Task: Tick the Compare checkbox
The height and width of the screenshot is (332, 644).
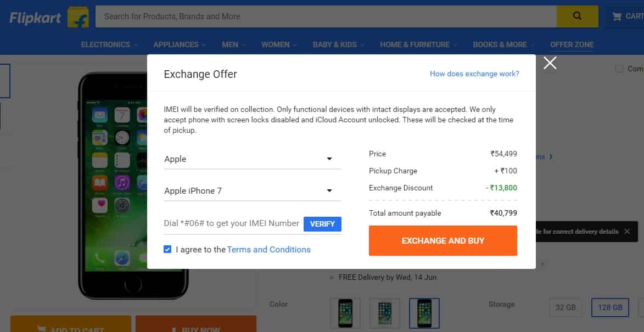Action: (x=619, y=69)
